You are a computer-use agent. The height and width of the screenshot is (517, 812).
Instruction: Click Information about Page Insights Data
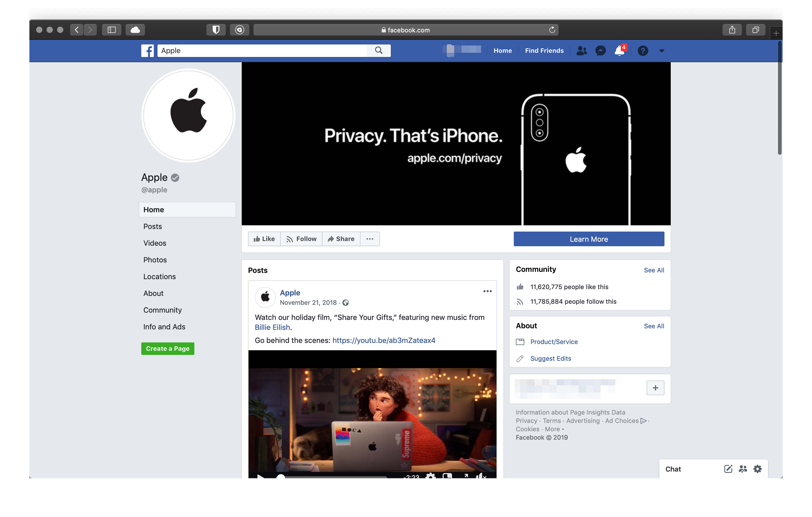pos(570,412)
